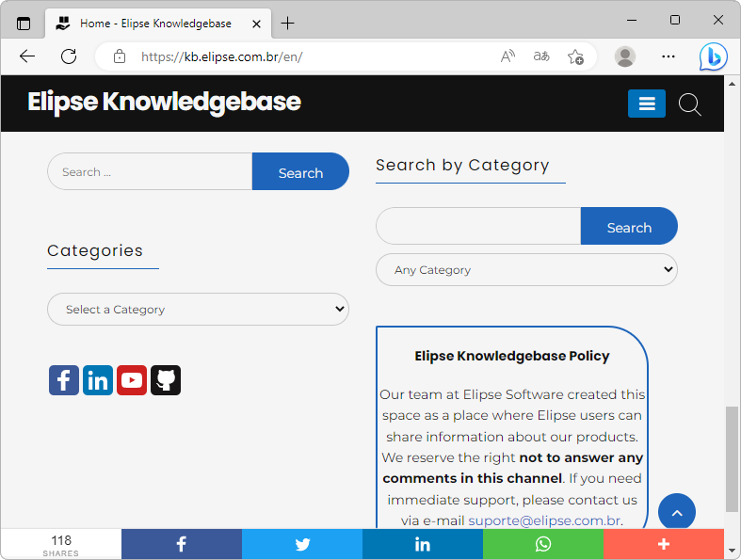Focus the Search ... text field
This screenshot has width=741, height=560.
(x=151, y=172)
